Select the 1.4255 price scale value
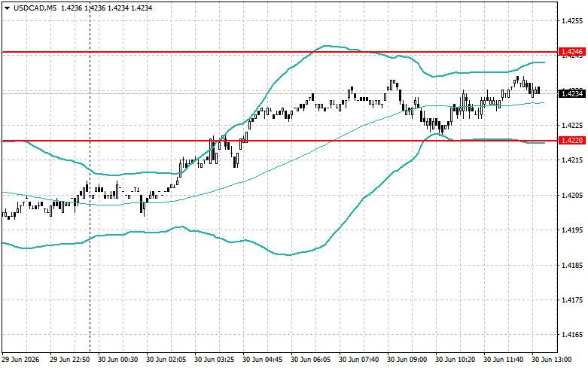 pos(572,20)
